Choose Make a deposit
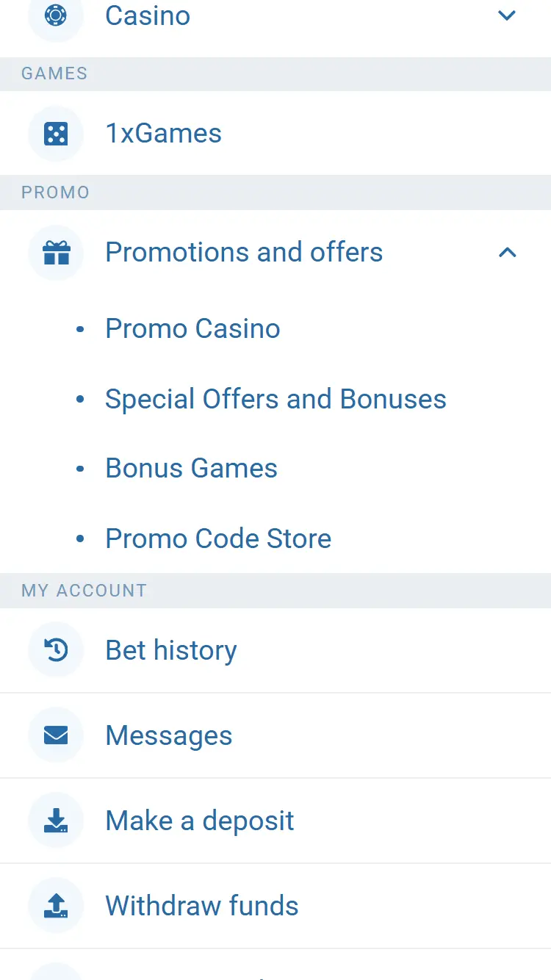551x980 pixels. [200, 821]
